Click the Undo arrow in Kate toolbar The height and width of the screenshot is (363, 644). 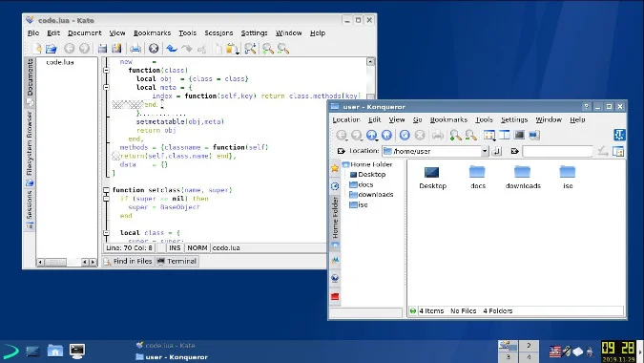[x=172, y=49]
